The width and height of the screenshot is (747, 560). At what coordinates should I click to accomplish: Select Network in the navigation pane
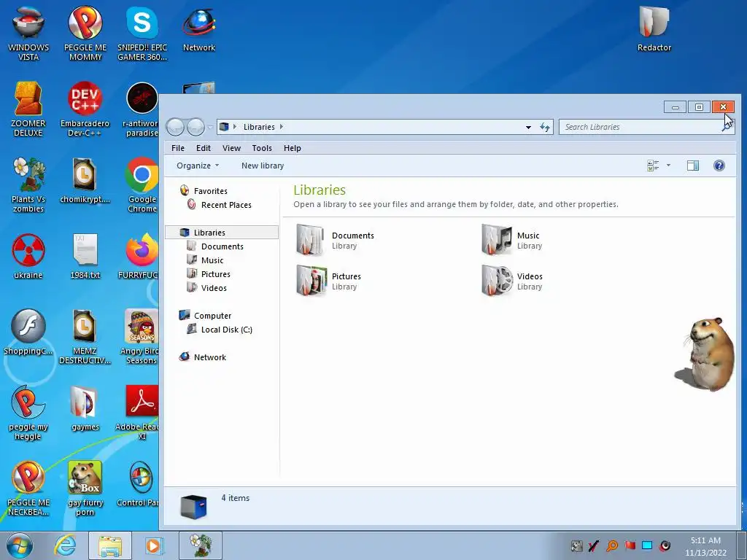[x=203, y=357]
